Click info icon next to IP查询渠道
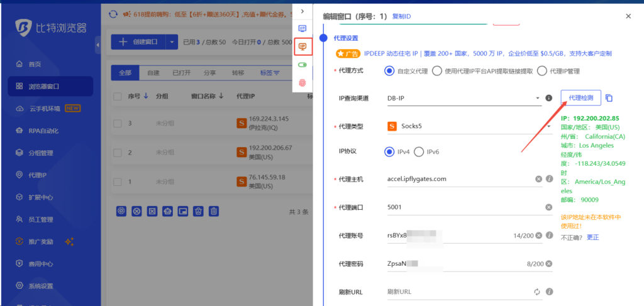 pos(548,98)
